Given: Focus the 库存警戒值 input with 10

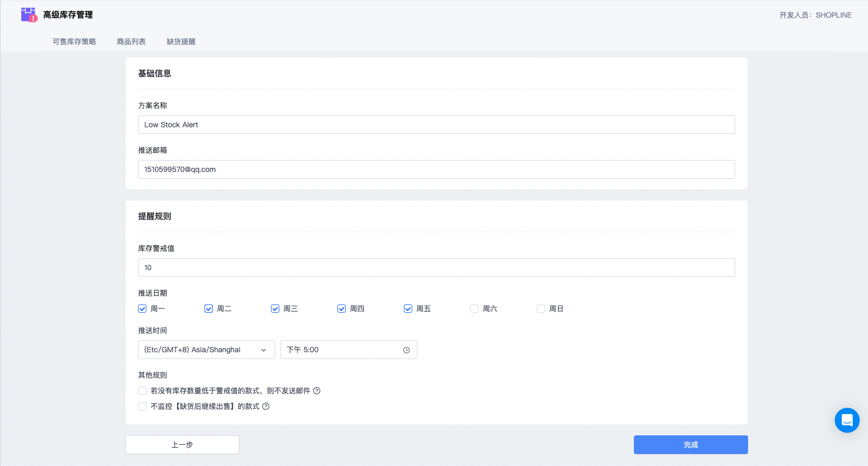Looking at the screenshot, I should (437, 268).
